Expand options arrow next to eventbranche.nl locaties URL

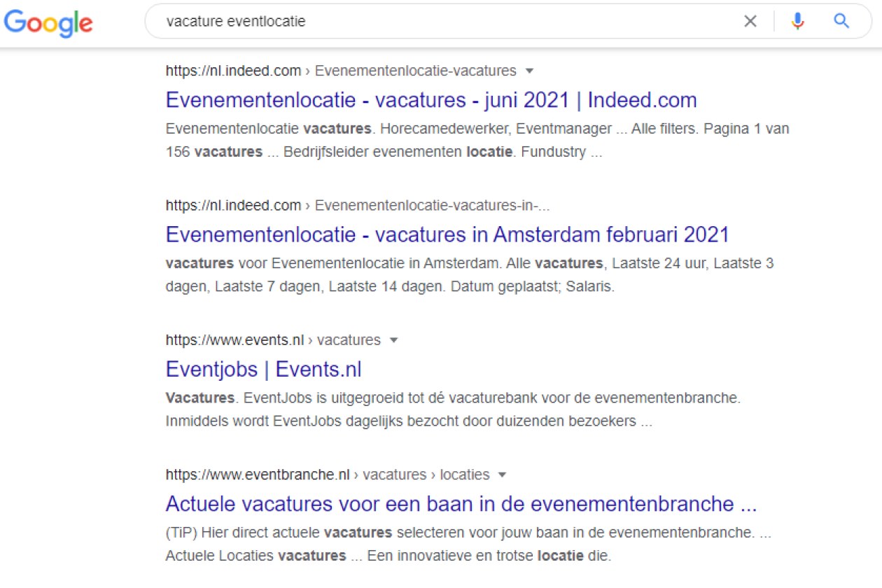(502, 475)
